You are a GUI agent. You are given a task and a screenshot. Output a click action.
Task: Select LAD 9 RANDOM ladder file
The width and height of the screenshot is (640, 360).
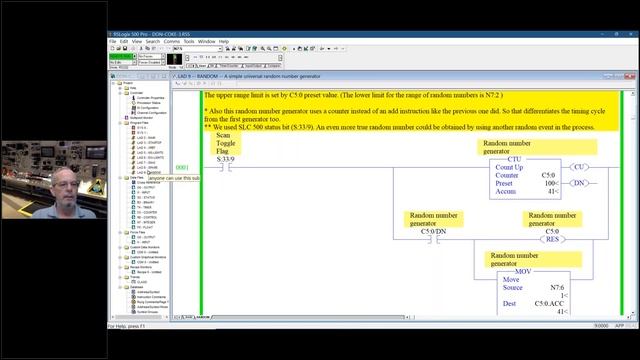pos(148,173)
